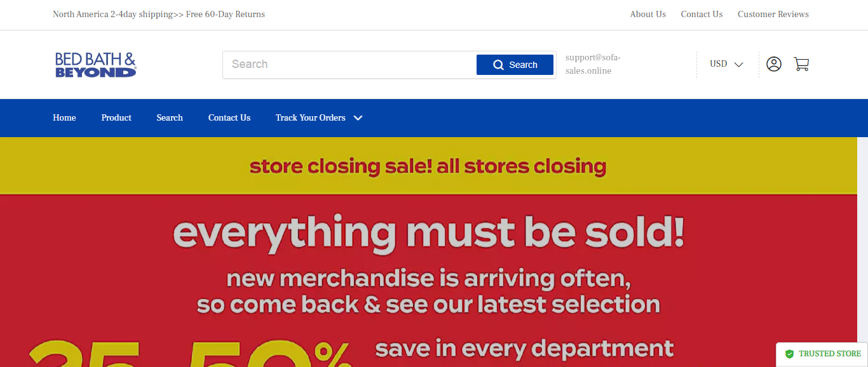Open the shopping cart icon
Screen dimensions: 868x367
pos(801,64)
